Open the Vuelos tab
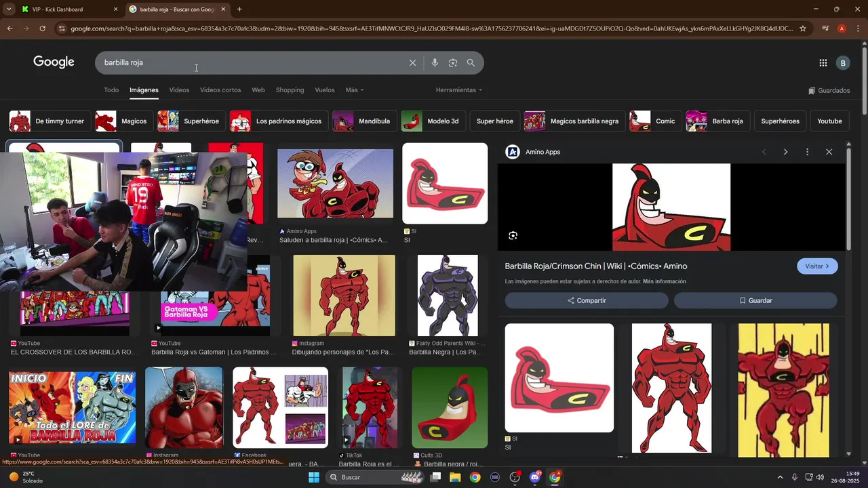This screenshot has height=488, width=868. (x=325, y=90)
